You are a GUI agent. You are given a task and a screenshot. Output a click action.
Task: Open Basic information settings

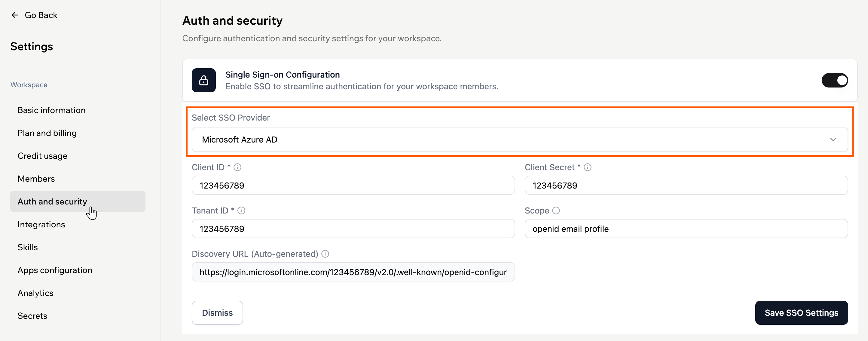52,110
